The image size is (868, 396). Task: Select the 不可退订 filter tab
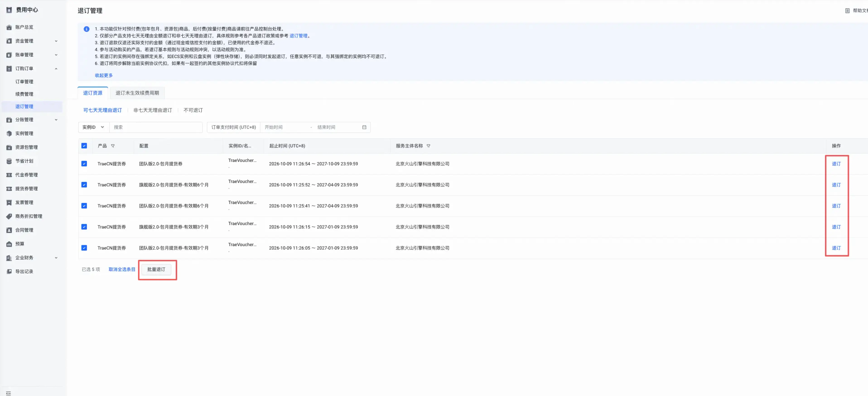tap(193, 110)
